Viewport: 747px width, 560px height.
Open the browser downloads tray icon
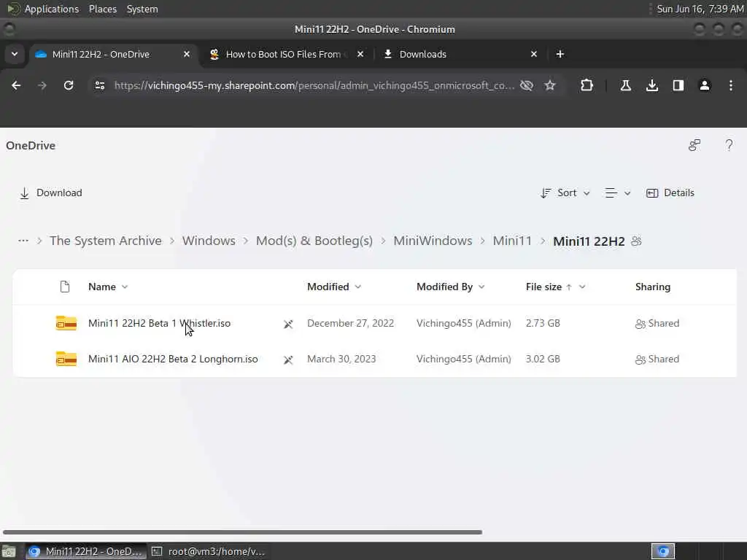point(652,85)
